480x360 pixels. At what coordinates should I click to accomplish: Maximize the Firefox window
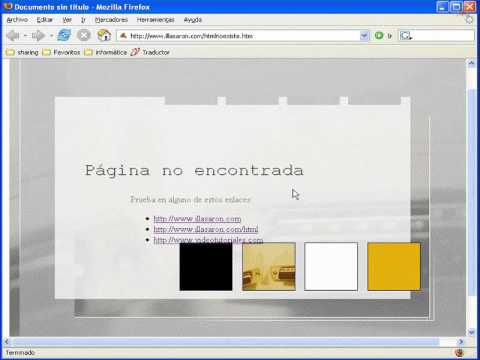(x=456, y=7)
